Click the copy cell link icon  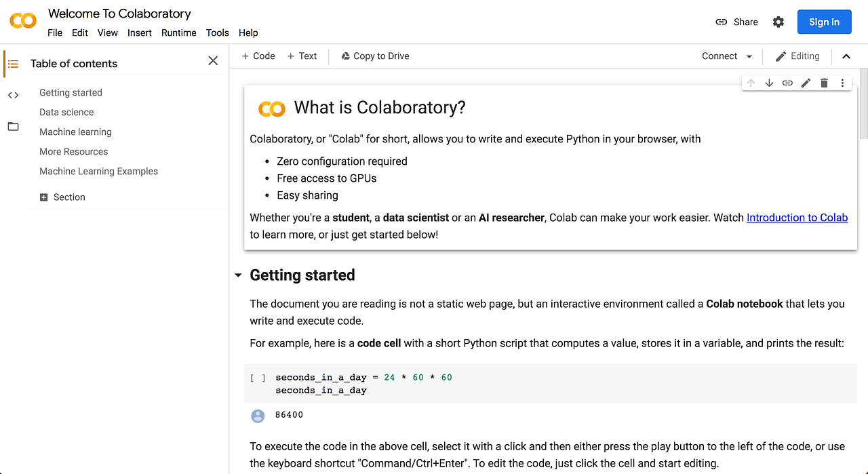click(x=787, y=82)
